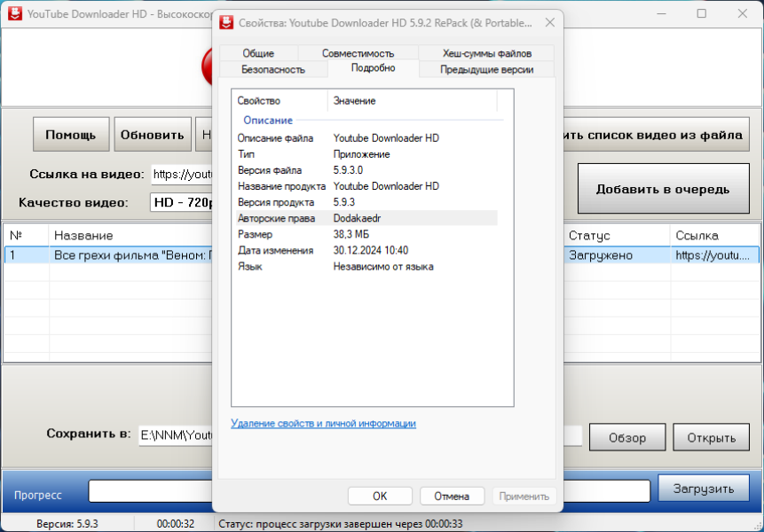
Task: Click the Свойство column header
Action: [280, 101]
